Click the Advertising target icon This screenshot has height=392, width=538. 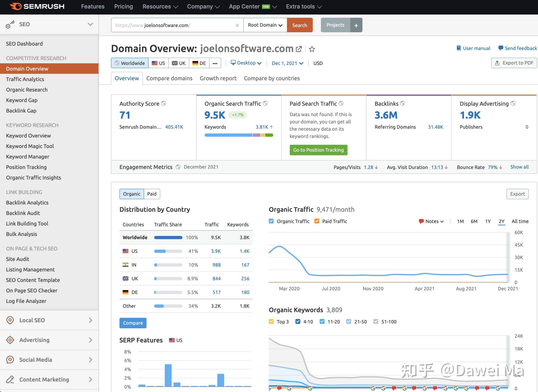coord(10,340)
